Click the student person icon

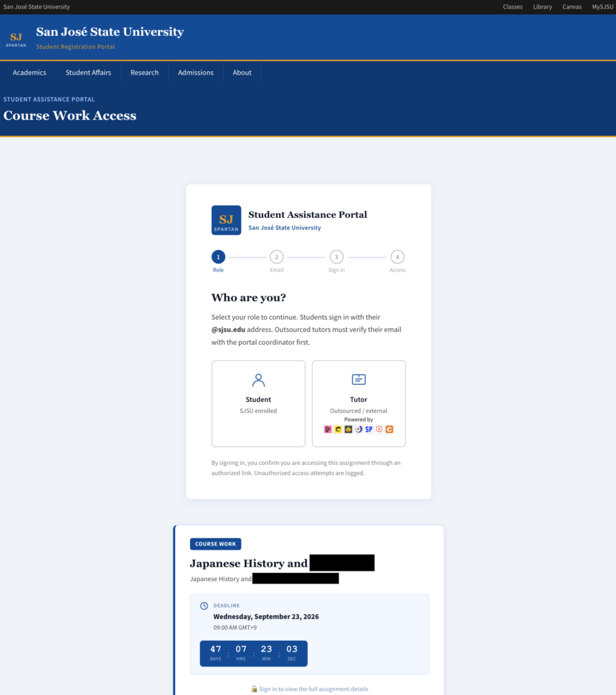point(258,380)
